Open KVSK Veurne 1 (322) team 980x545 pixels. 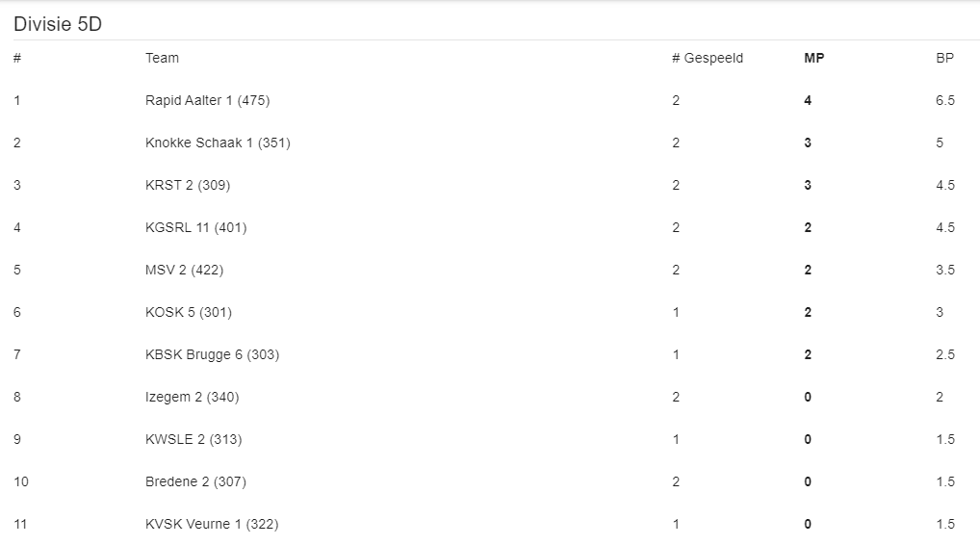212,525
